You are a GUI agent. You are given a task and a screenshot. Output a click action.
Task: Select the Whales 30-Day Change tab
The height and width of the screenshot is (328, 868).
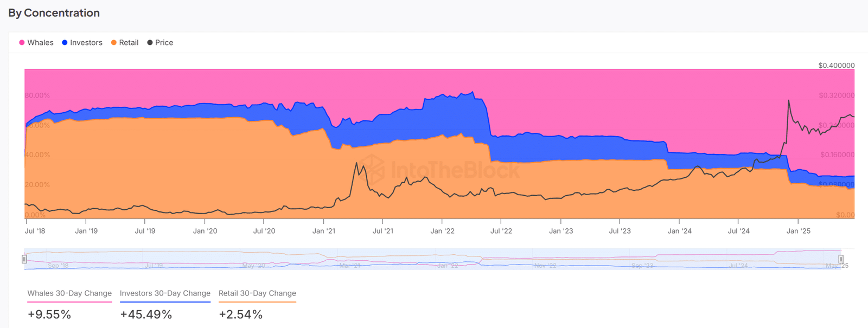pos(69,293)
